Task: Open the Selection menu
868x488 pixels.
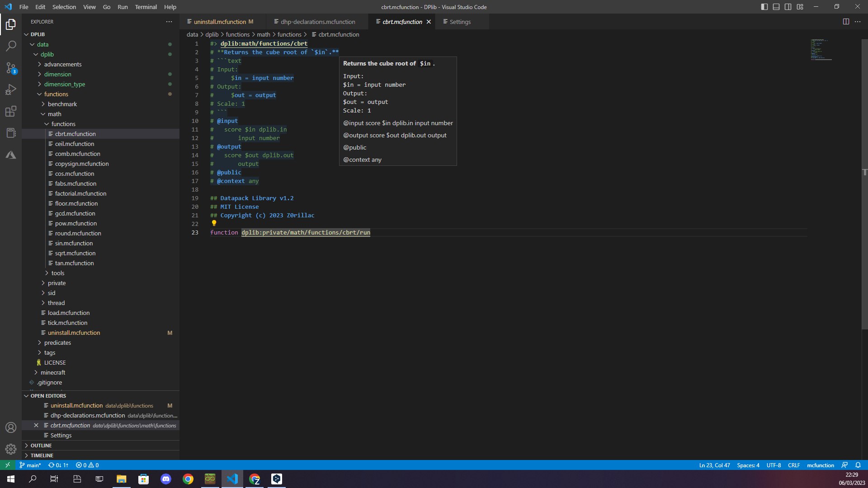Action: pyautogui.click(x=64, y=7)
